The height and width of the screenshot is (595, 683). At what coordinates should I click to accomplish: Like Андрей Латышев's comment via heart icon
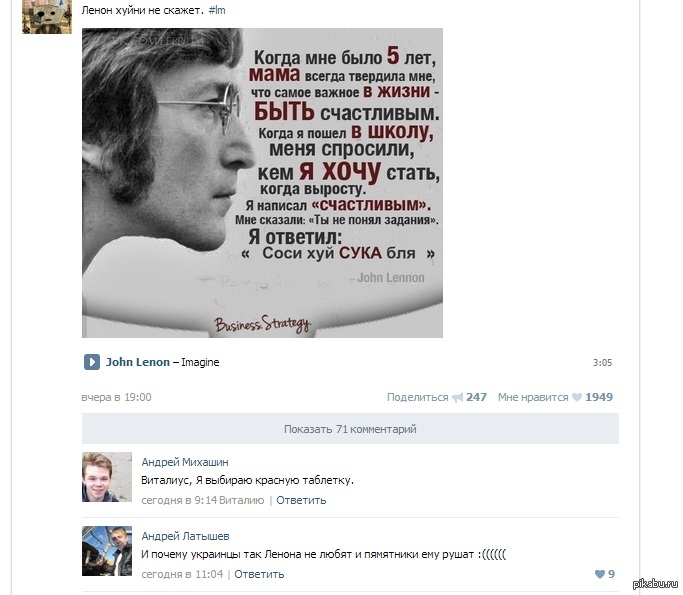click(600, 574)
